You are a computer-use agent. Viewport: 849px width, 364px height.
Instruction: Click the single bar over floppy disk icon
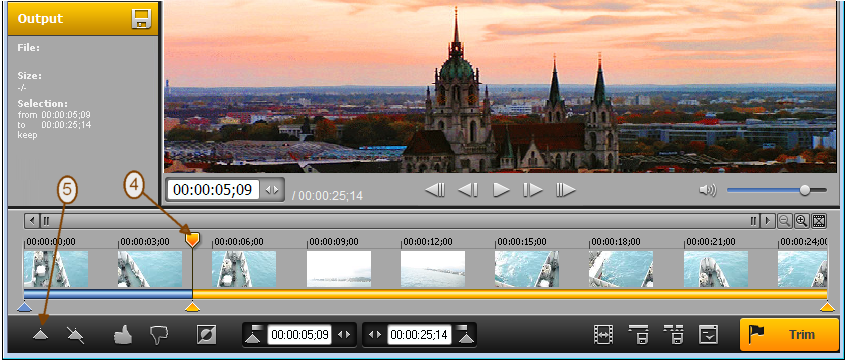pyautogui.click(x=638, y=335)
